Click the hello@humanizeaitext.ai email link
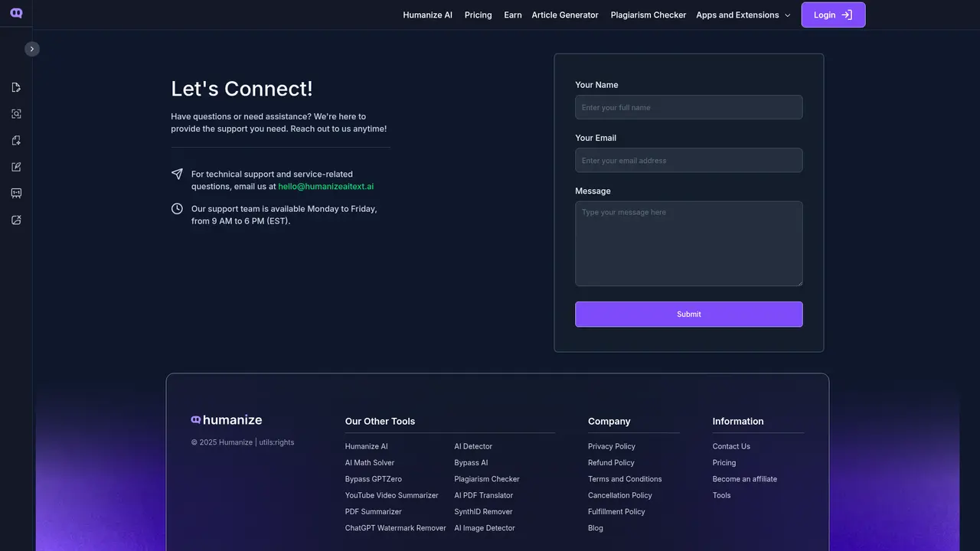 [326, 187]
